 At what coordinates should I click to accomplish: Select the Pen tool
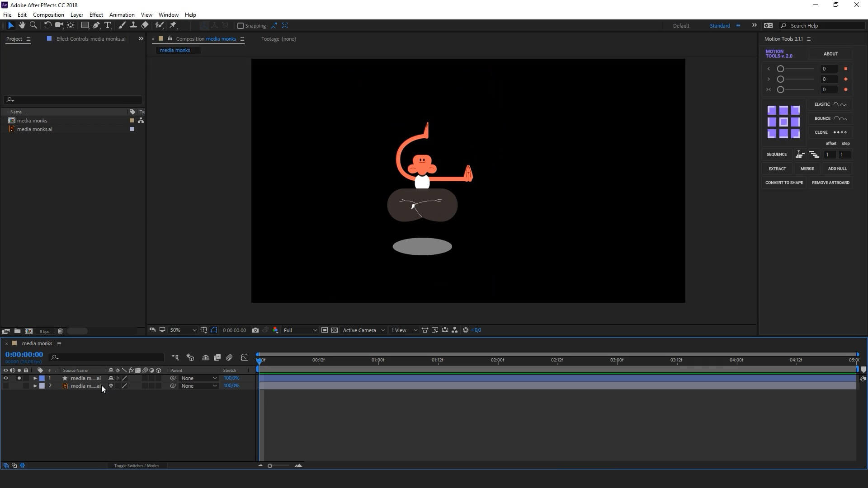tap(96, 25)
